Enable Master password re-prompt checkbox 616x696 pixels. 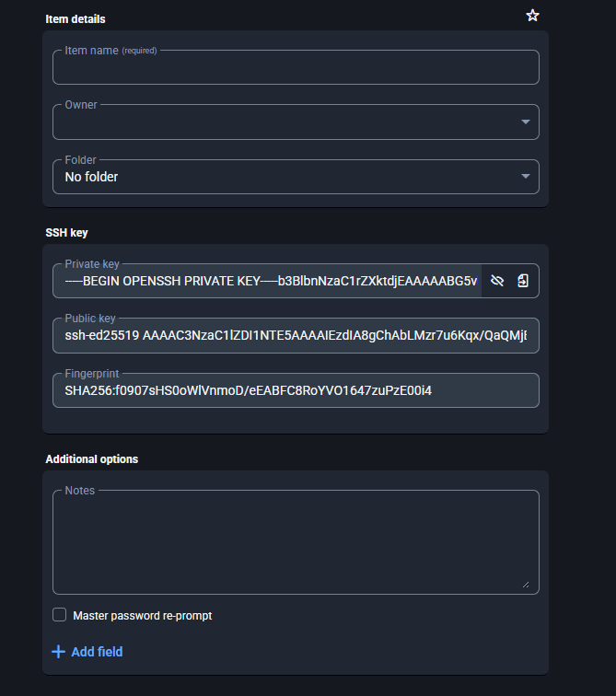click(x=60, y=615)
